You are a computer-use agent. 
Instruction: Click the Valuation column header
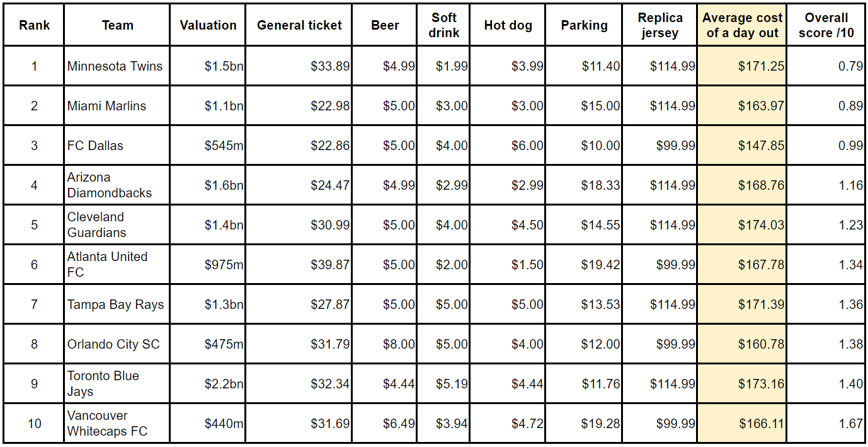pyautogui.click(x=208, y=26)
